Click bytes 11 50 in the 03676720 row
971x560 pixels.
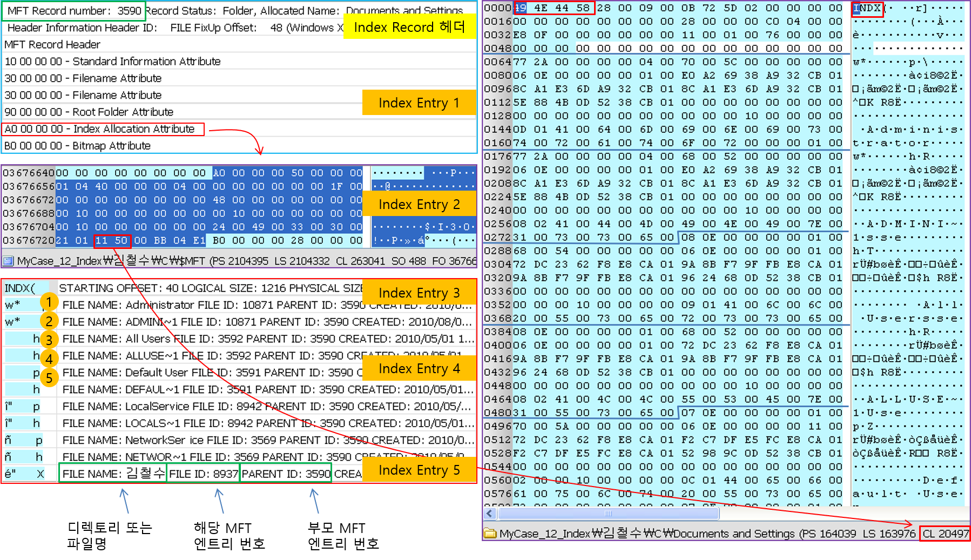click(x=112, y=240)
